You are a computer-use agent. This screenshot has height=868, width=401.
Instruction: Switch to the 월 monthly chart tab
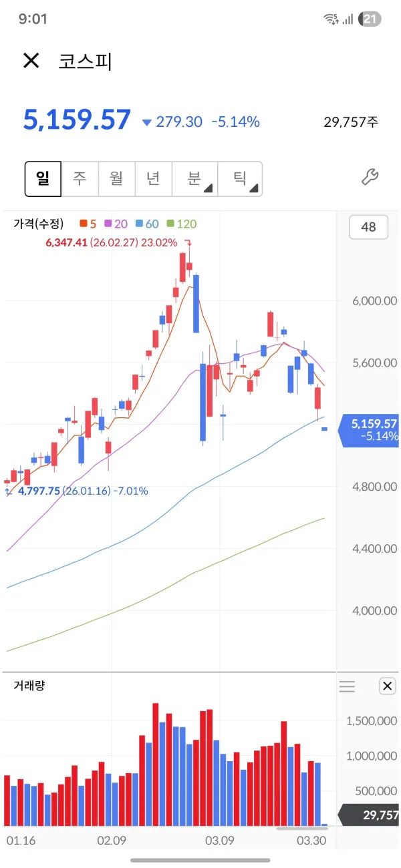pos(116,178)
